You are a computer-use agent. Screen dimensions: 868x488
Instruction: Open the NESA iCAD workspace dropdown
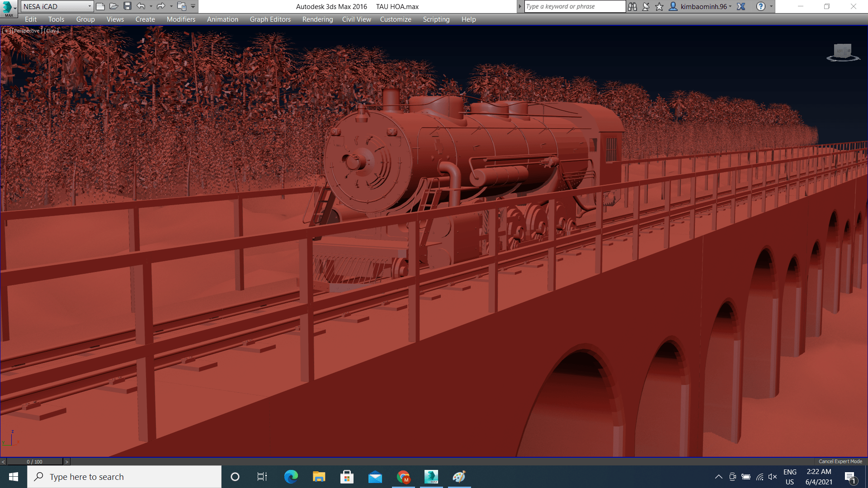click(x=57, y=6)
